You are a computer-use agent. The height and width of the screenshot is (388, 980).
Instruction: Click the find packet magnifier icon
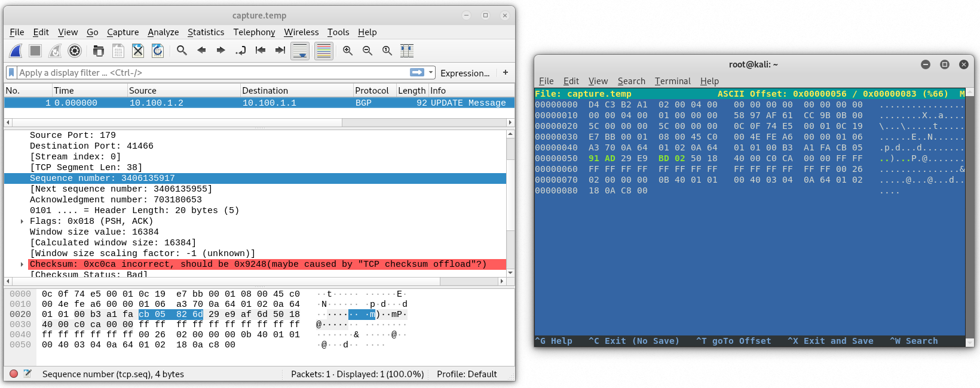coord(182,51)
